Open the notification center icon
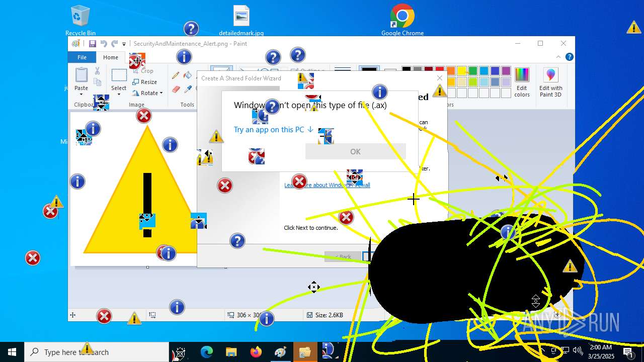 (628, 352)
